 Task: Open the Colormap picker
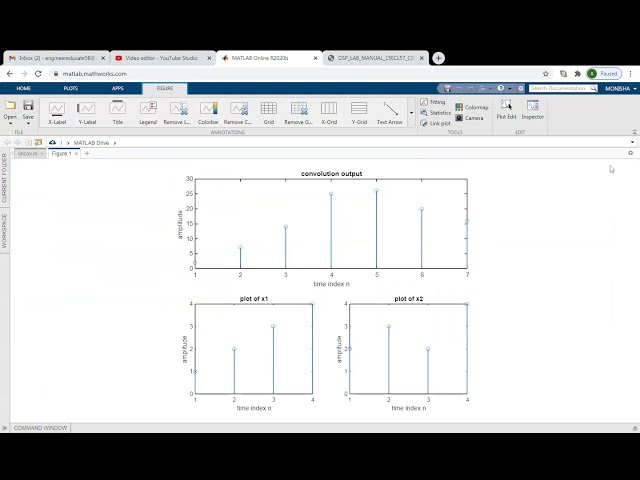473,107
